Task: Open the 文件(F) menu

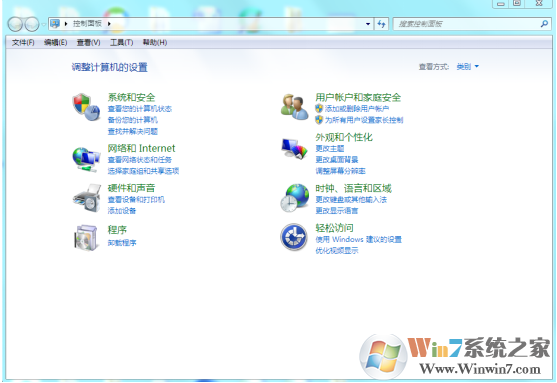Action: (23, 43)
